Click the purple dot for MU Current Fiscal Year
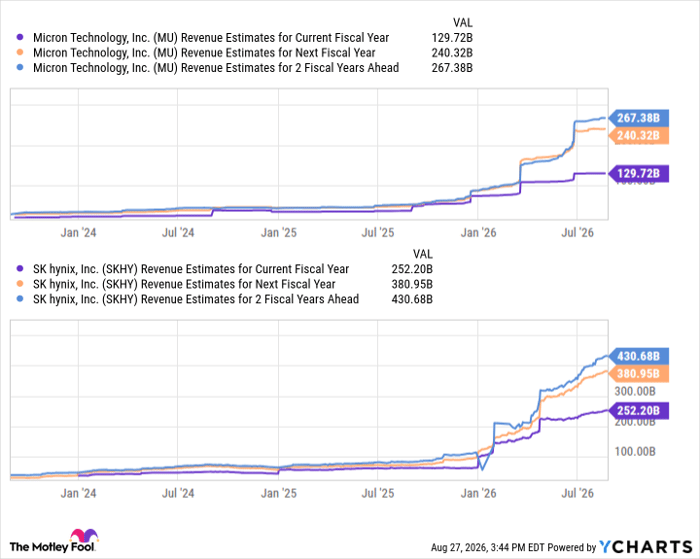This screenshot has width=700, height=559. pyautogui.click(x=20, y=38)
